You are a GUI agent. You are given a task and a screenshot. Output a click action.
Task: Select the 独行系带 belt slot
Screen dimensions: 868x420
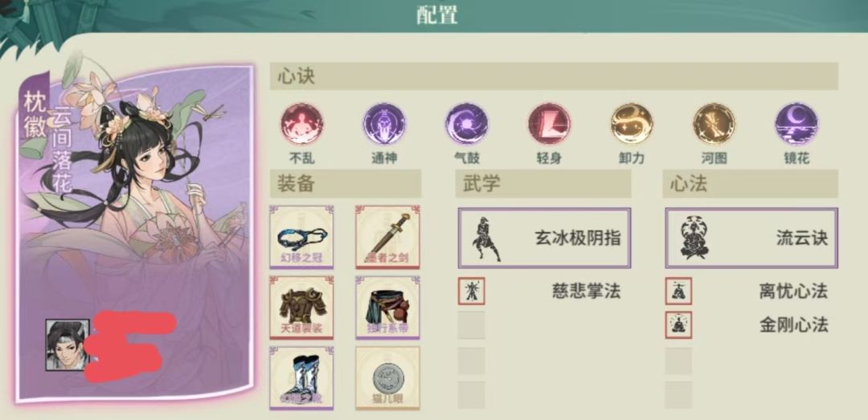click(387, 308)
